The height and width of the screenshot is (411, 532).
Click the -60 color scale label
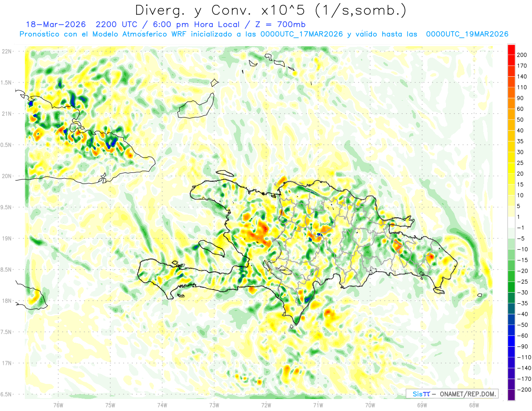coord(523,336)
